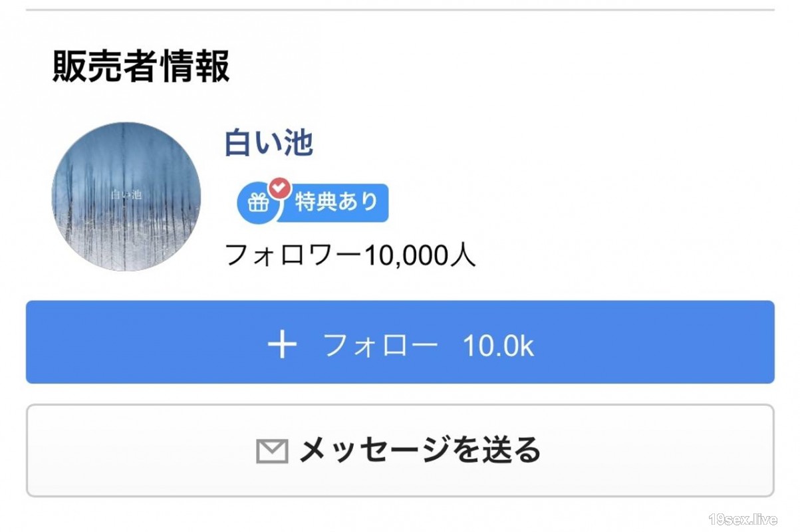
Task: Click the envelope icon beside メッセージを送る
Action: (x=272, y=452)
